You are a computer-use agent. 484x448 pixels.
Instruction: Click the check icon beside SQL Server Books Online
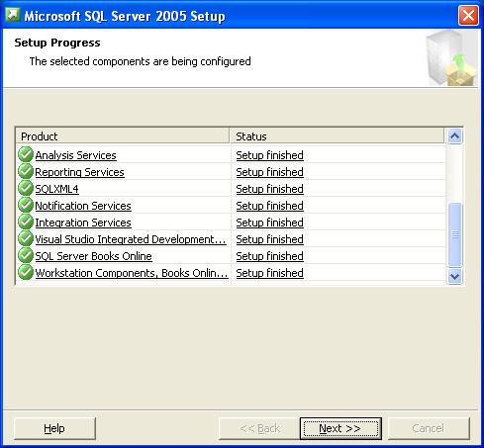[26, 255]
